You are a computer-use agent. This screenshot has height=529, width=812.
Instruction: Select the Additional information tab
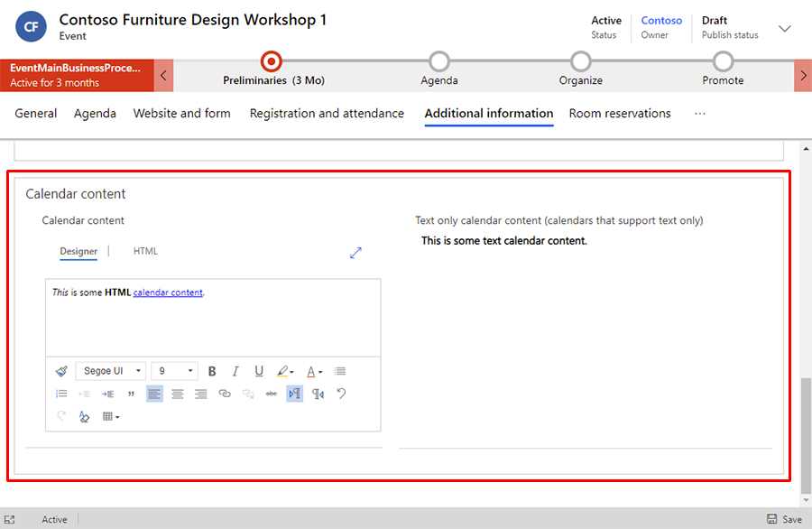point(489,114)
